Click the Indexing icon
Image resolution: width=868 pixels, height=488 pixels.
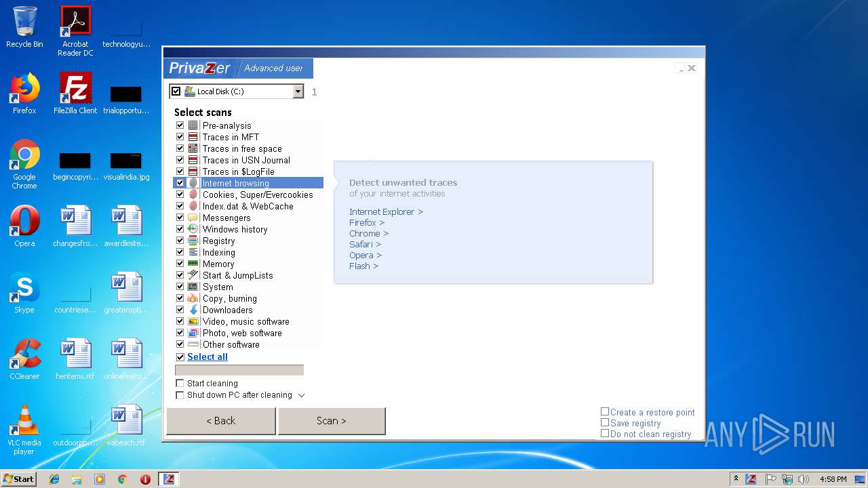(193, 252)
